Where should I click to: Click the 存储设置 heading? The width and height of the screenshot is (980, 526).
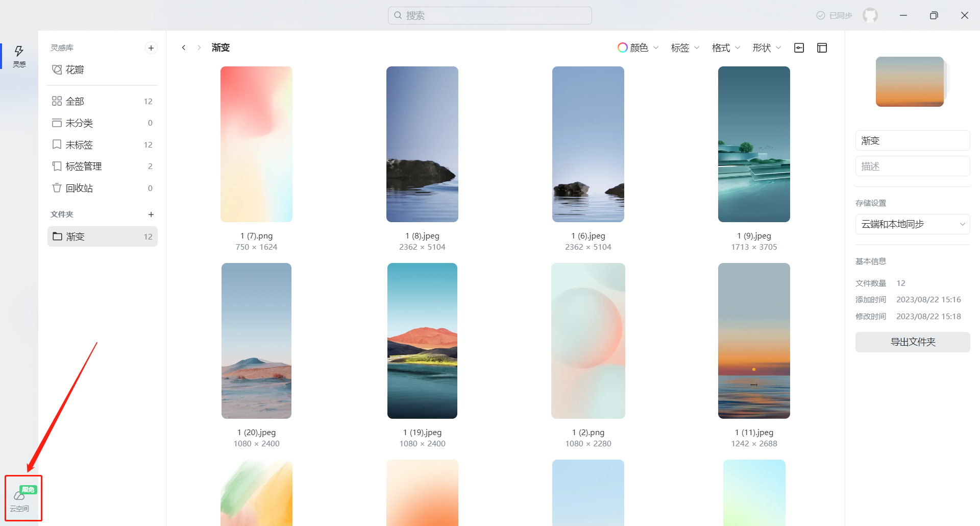tap(871, 203)
